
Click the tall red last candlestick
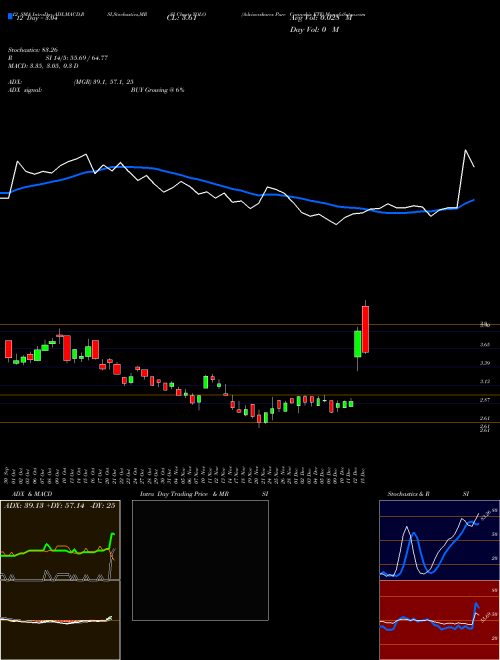[365, 329]
